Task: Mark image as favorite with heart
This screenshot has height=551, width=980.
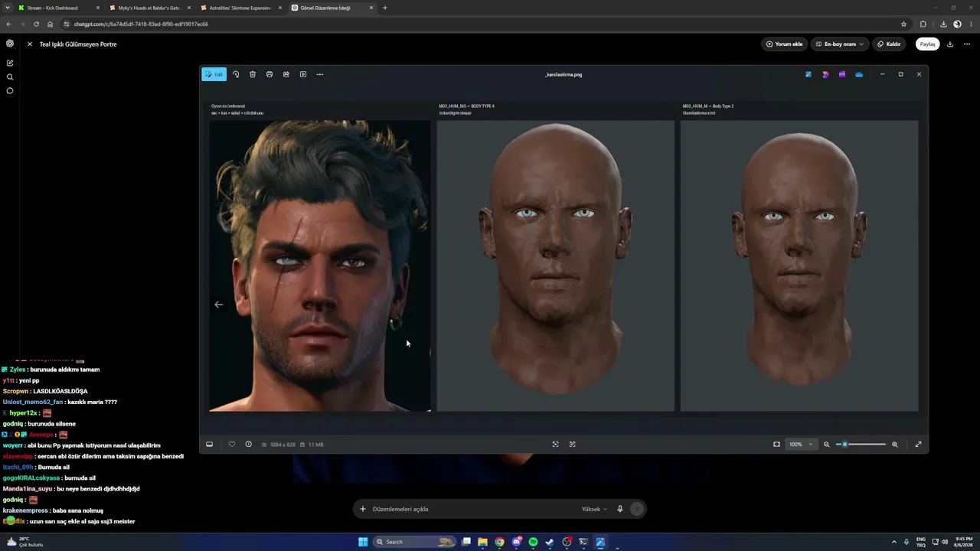Action: tap(232, 444)
